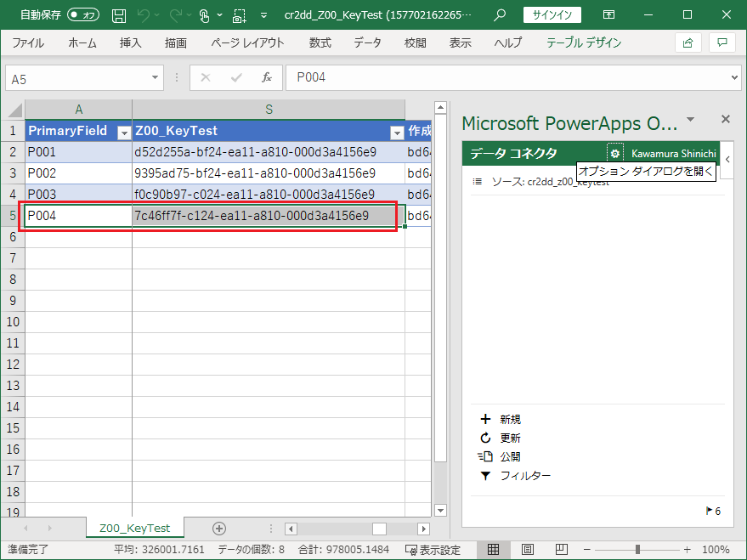Switch to page layout view icon

click(x=527, y=550)
